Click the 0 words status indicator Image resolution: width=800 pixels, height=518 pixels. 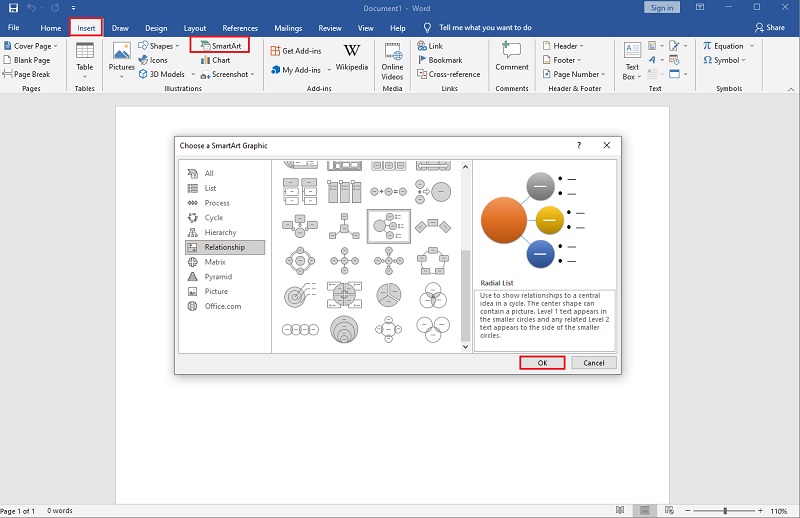[60, 511]
